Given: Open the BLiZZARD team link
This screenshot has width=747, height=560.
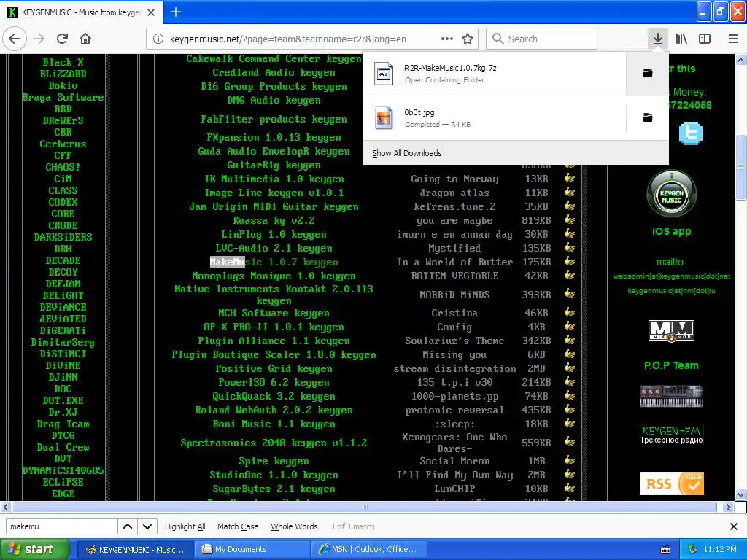Looking at the screenshot, I should coord(63,74).
